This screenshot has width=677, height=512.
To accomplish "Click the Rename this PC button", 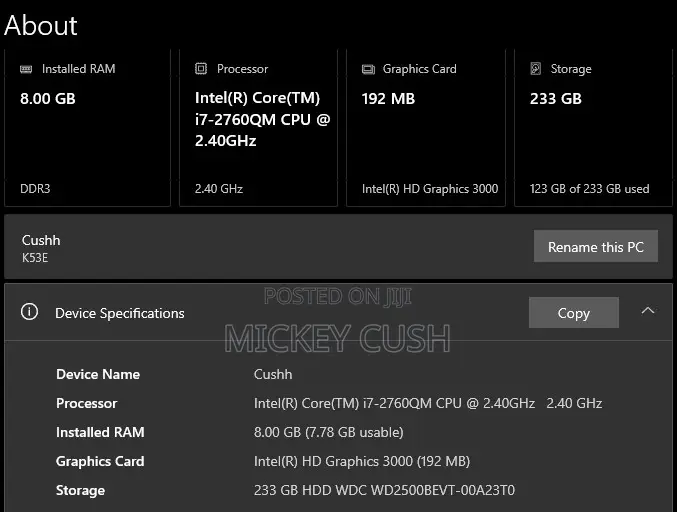I will click(596, 247).
